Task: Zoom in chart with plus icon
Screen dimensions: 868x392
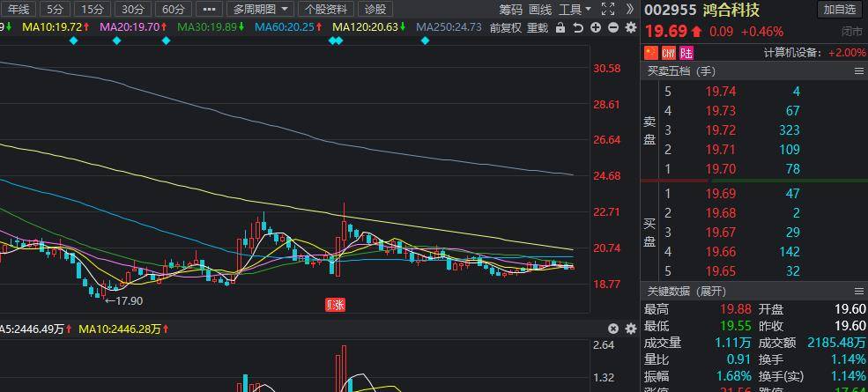Action: coord(596,27)
